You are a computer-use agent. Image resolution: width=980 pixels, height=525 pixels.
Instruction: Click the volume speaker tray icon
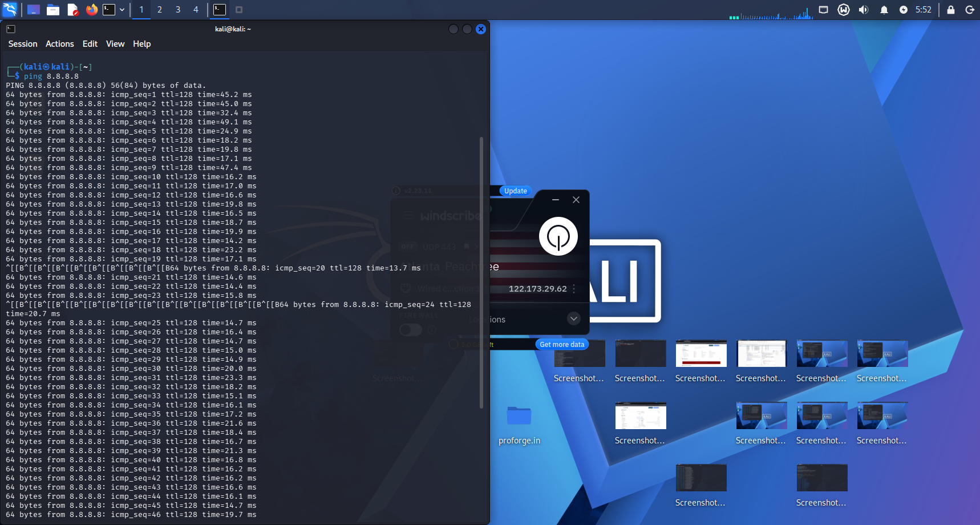click(x=864, y=10)
